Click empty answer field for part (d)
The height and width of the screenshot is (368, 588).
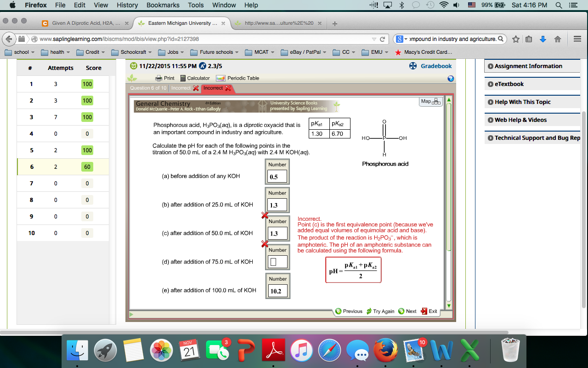point(277,262)
